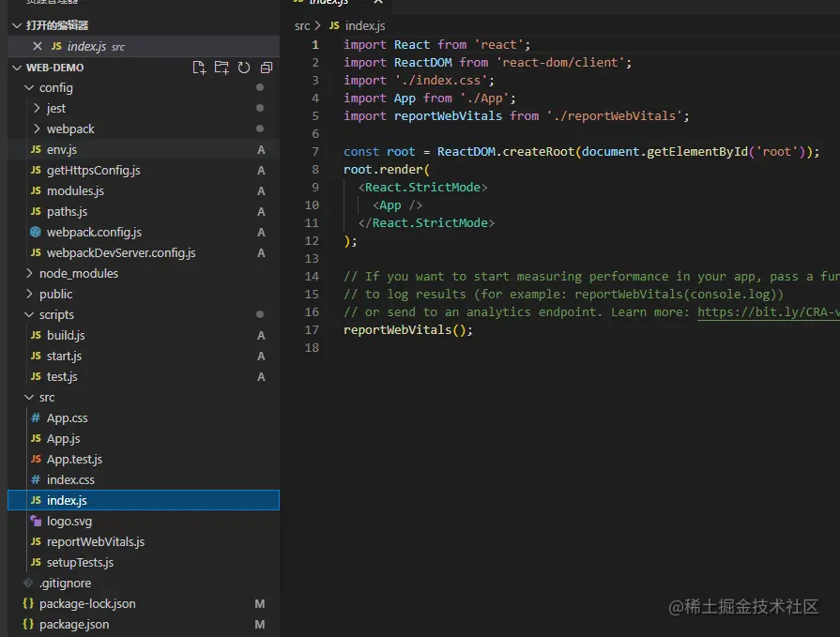Open App.js in src folder
This screenshot has width=840, height=637.
point(144,438)
